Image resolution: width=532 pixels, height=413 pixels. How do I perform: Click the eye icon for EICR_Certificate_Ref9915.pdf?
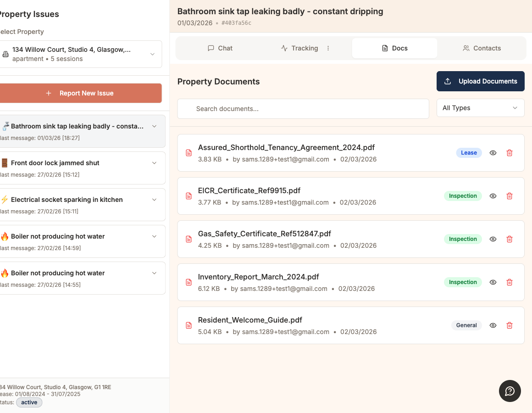point(493,196)
